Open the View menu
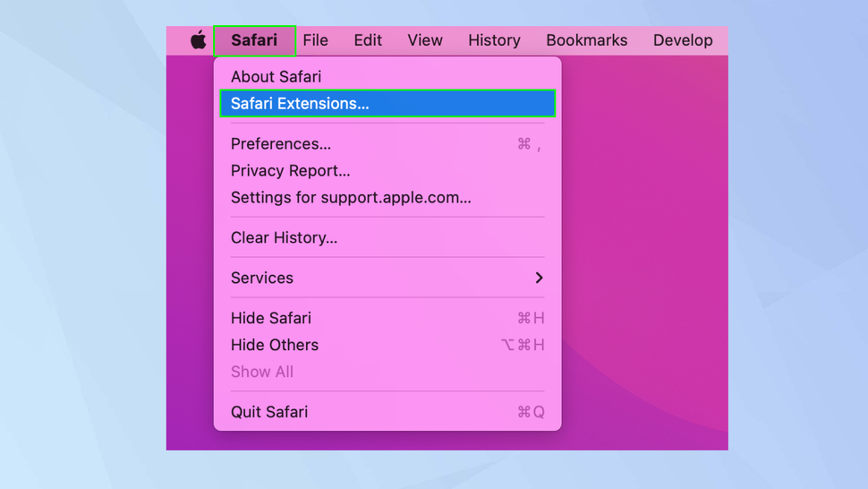The image size is (868, 489). click(x=425, y=40)
